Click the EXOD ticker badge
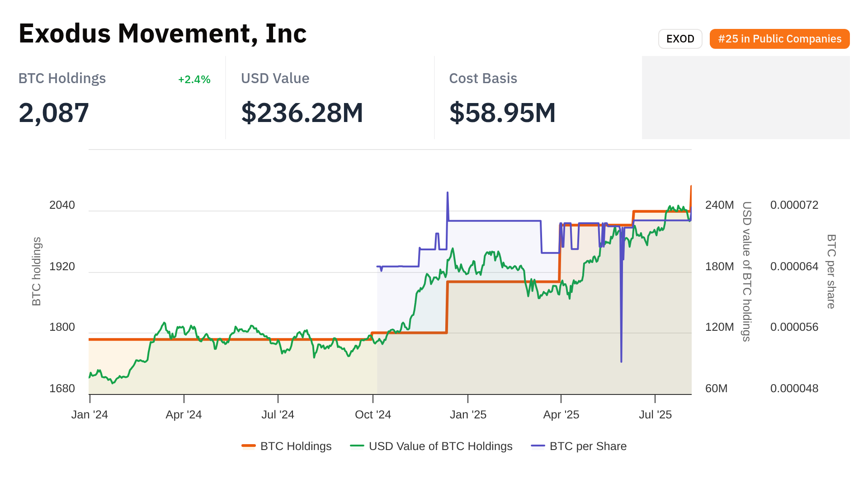This screenshot has height=488, width=868. click(680, 39)
